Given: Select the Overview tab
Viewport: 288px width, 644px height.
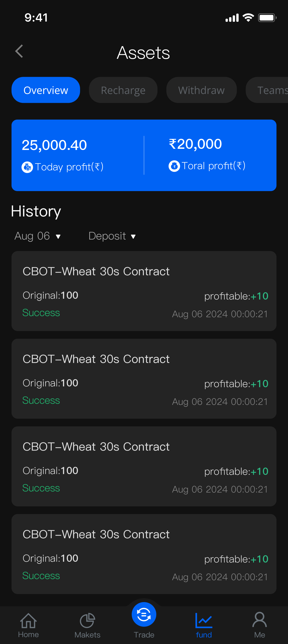Looking at the screenshot, I should (46, 90).
